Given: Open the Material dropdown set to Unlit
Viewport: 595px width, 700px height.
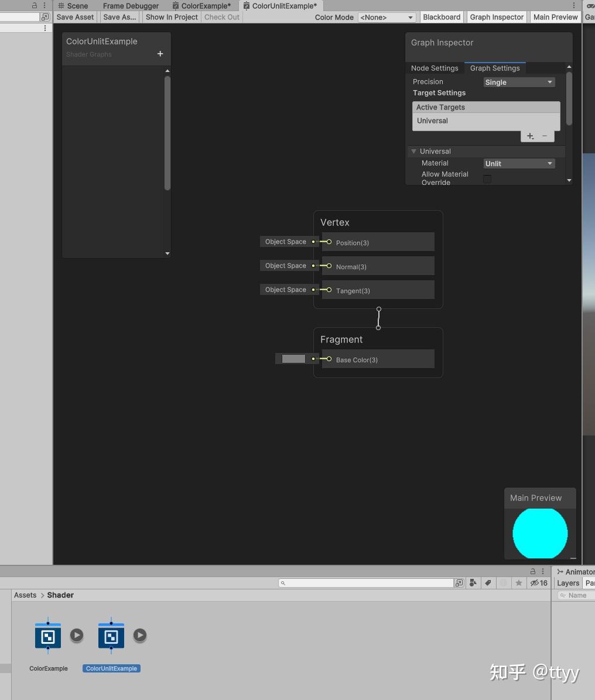Looking at the screenshot, I should [518, 163].
